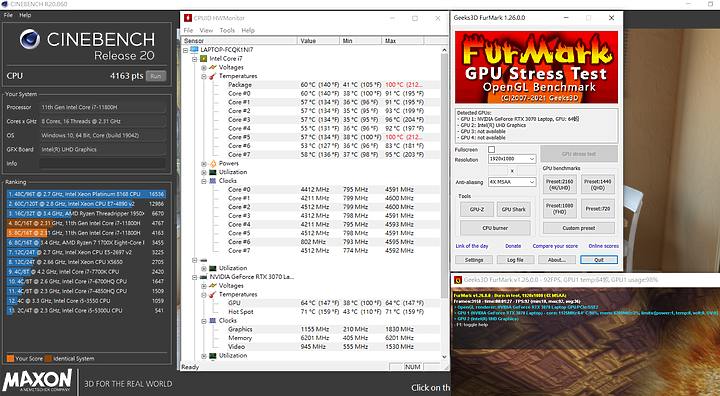This screenshot has width=720, height=396.
Task: Collapse Intel Core i7 Temperatures node
Action: coord(203,76)
